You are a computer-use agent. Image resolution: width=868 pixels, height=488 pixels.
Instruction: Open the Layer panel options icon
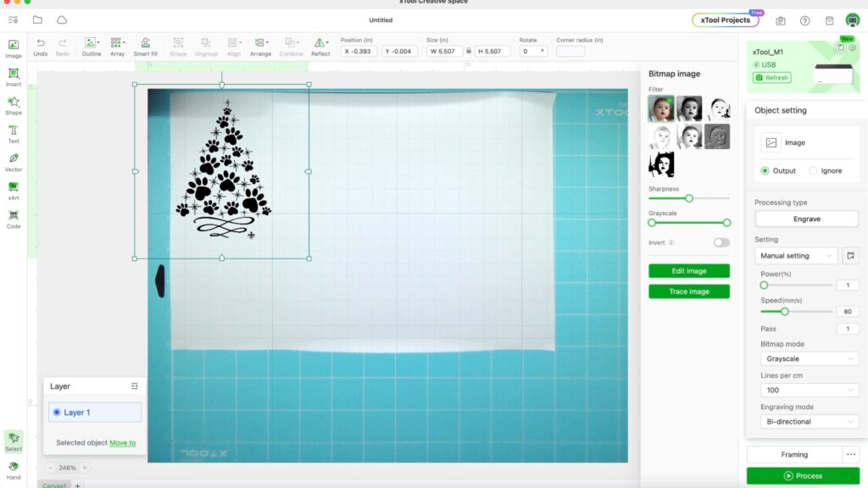point(135,386)
